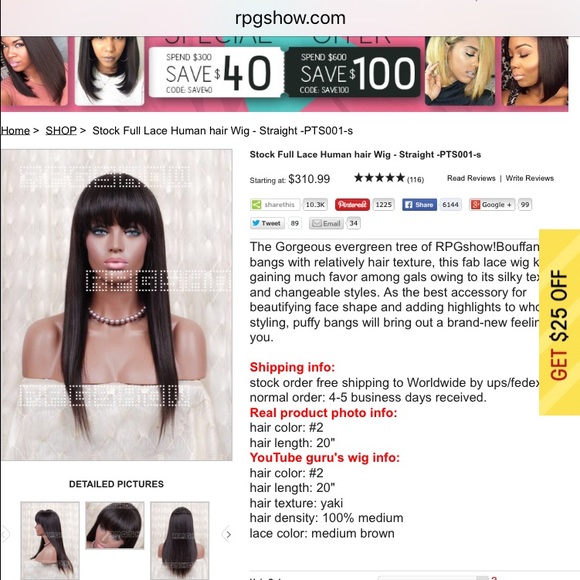Click the SAVE $40 coupon banner
This screenshot has height=580, width=580.
(216, 72)
